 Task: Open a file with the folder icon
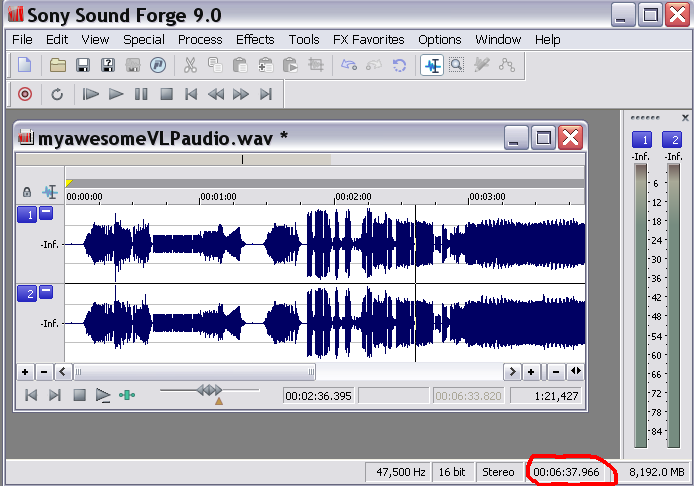58,66
